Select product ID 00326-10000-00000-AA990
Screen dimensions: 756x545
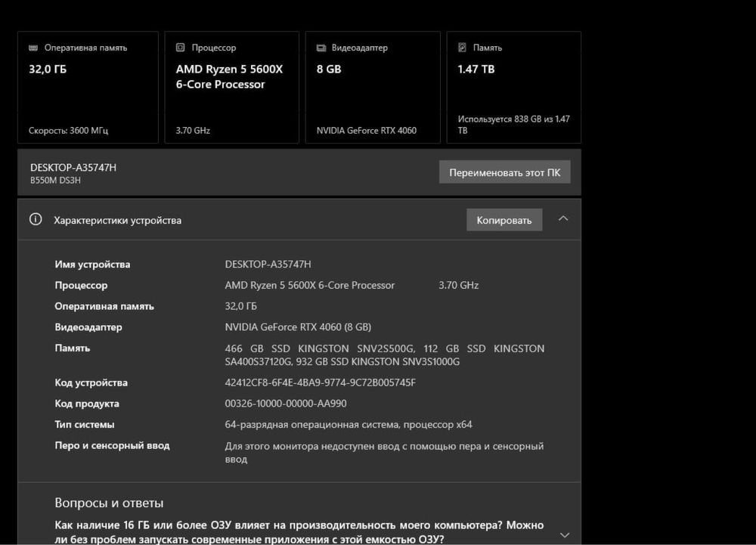286,404
